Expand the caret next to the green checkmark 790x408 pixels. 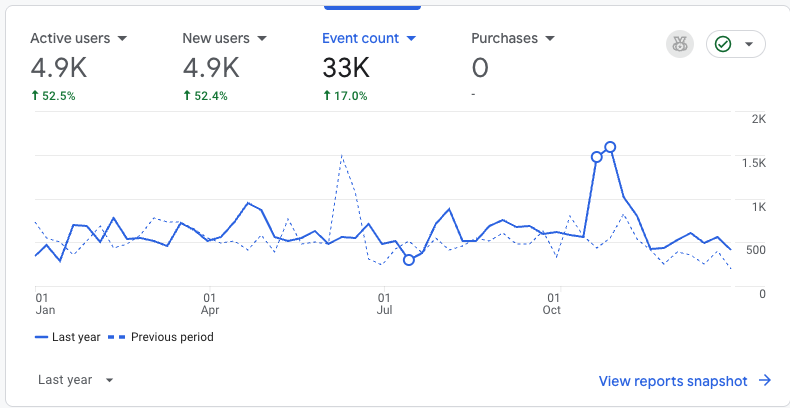pos(749,44)
